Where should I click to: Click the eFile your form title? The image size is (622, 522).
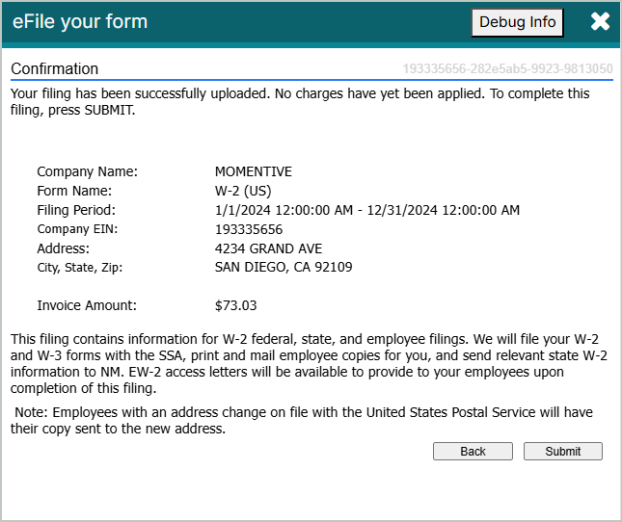tap(80, 22)
